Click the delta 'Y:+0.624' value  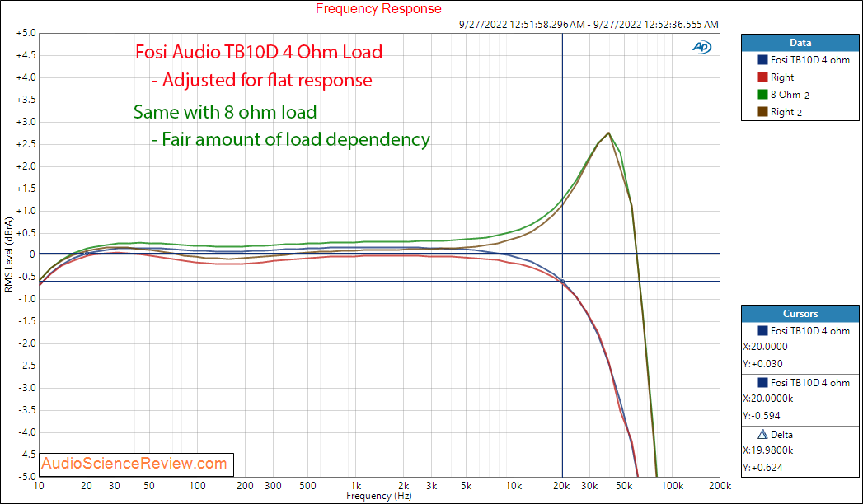762,467
